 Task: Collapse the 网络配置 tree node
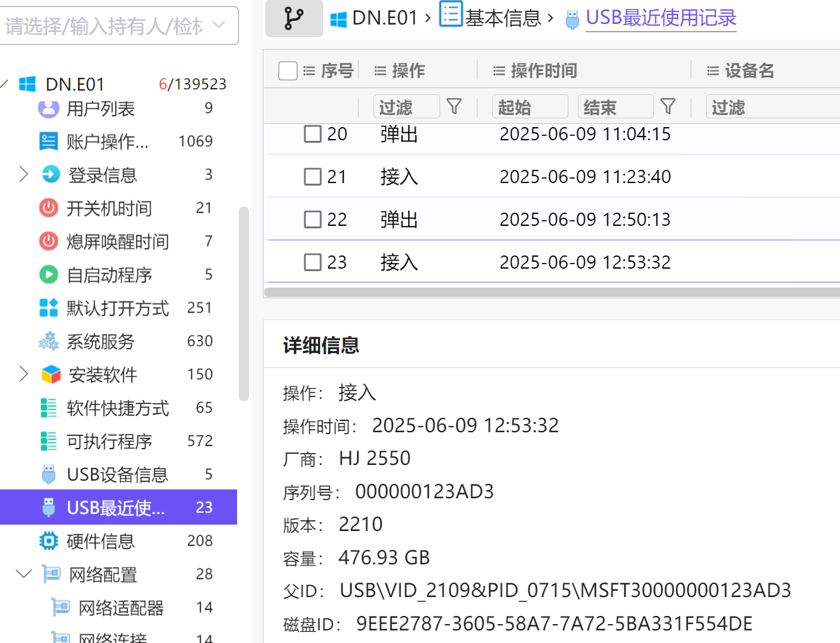point(24,574)
